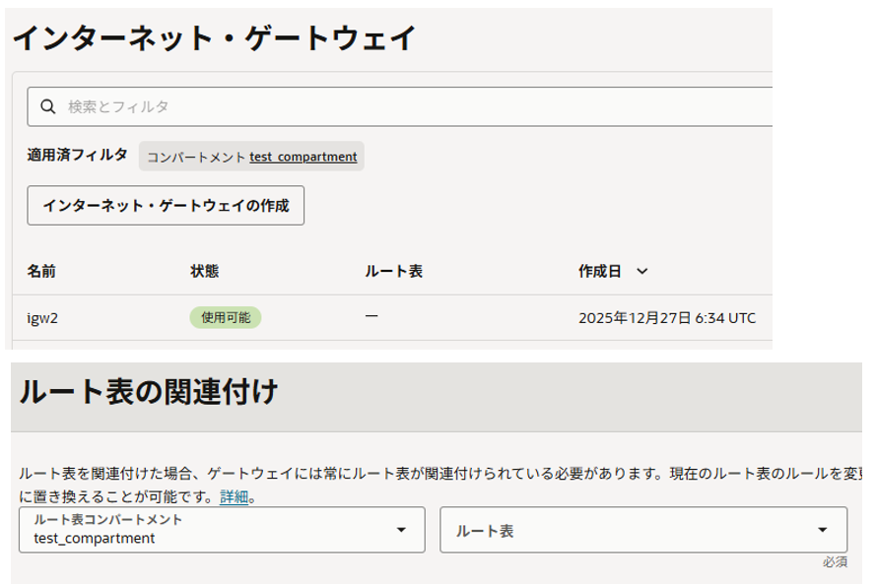Viewport: 876px width, 588px height.
Task: Click the magnifier icon in the search bar
Action: click(x=47, y=106)
